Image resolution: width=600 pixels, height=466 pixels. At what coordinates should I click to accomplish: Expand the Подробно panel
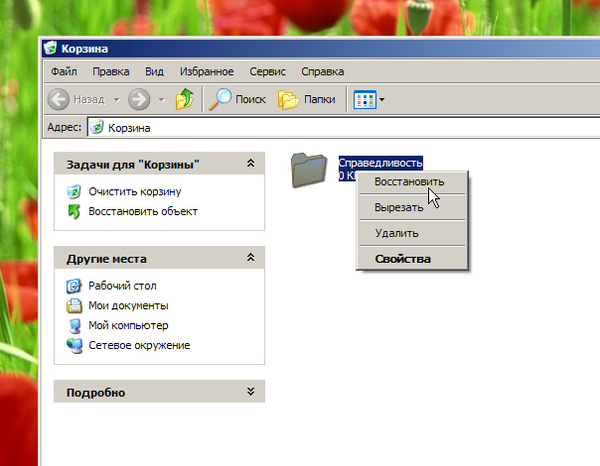coord(250,393)
